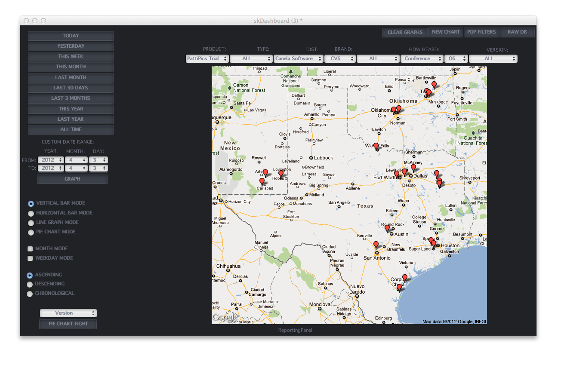Choose Last 3 Months range
The image size is (561, 392).
[71, 98]
